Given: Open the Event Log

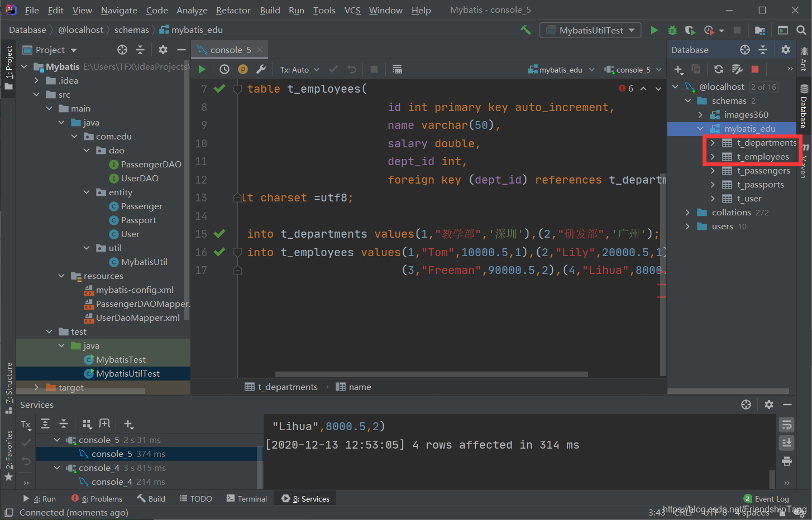Looking at the screenshot, I should 766,499.
